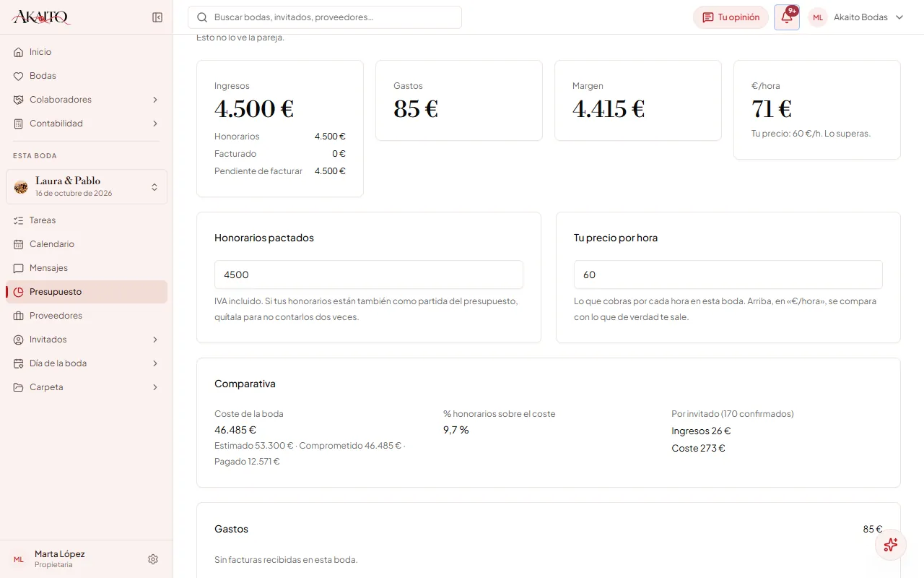Open Bodas in the sidebar
Viewport: 924px width, 578px height.
pos(87,76)
